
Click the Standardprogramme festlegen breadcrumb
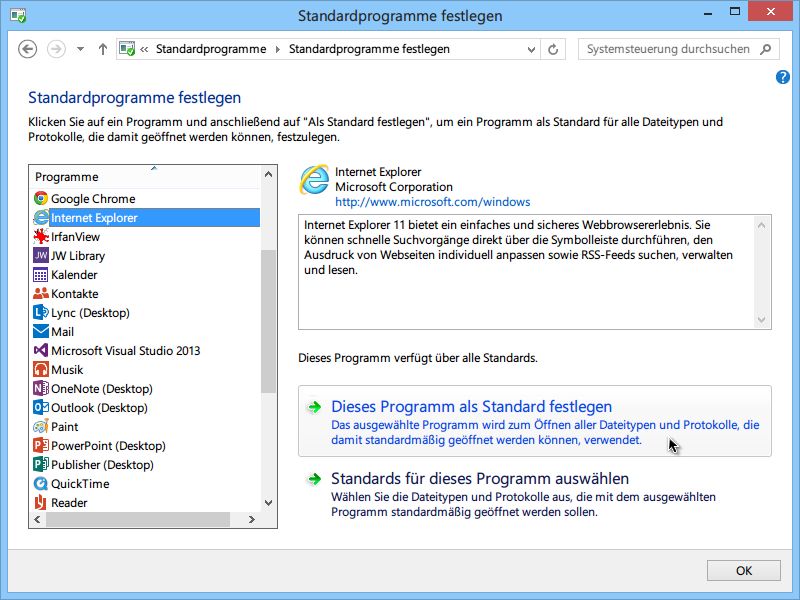(369, 49)
